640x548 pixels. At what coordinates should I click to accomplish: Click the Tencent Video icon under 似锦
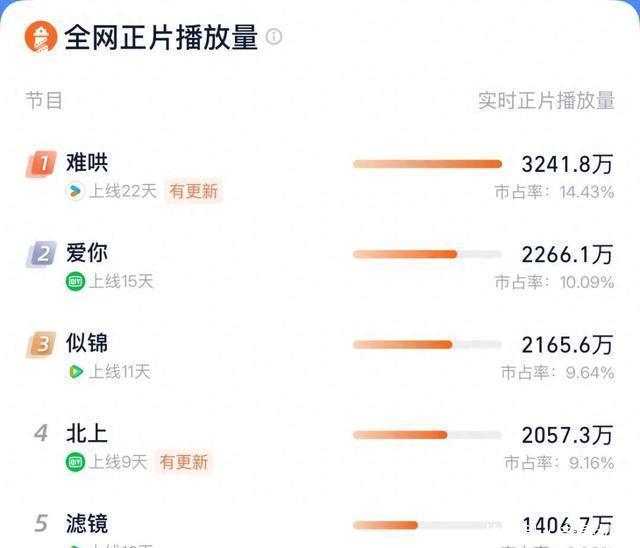(75, 372)
